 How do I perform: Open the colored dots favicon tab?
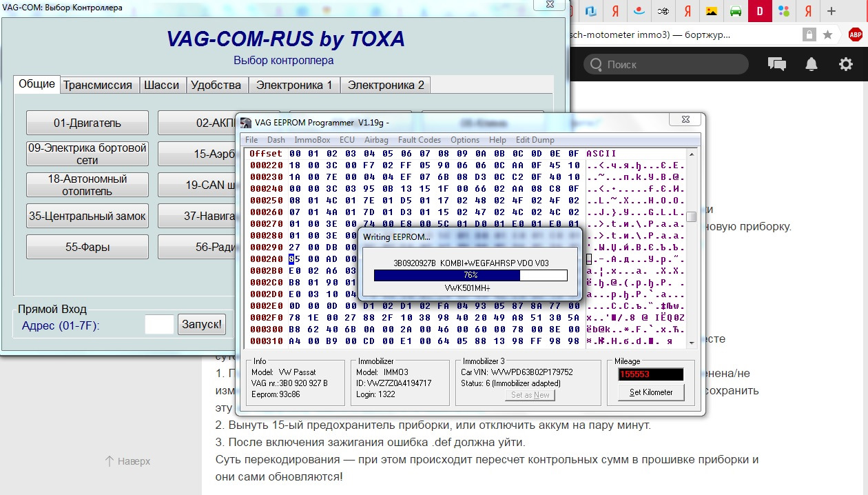pyautogui.click(x=784, y=11)
